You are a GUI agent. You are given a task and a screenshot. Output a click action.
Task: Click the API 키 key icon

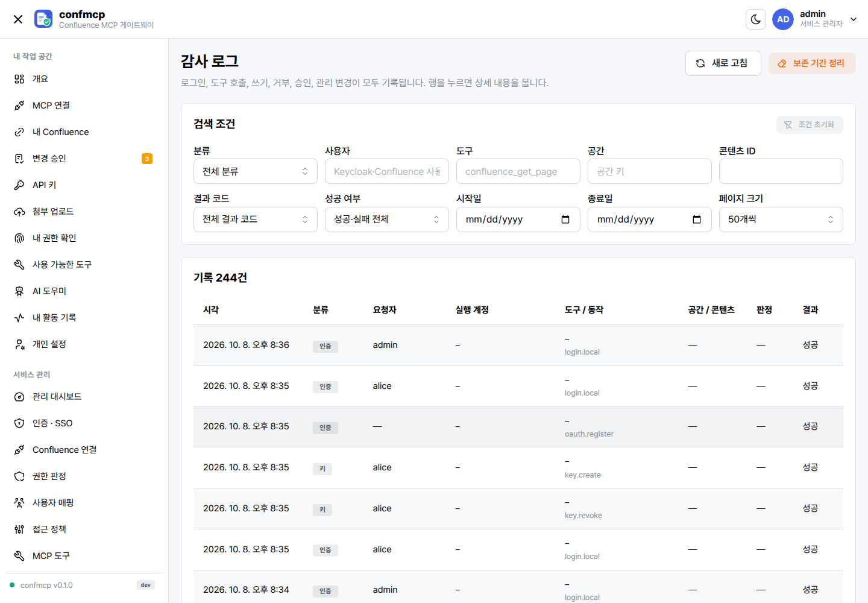19,185
